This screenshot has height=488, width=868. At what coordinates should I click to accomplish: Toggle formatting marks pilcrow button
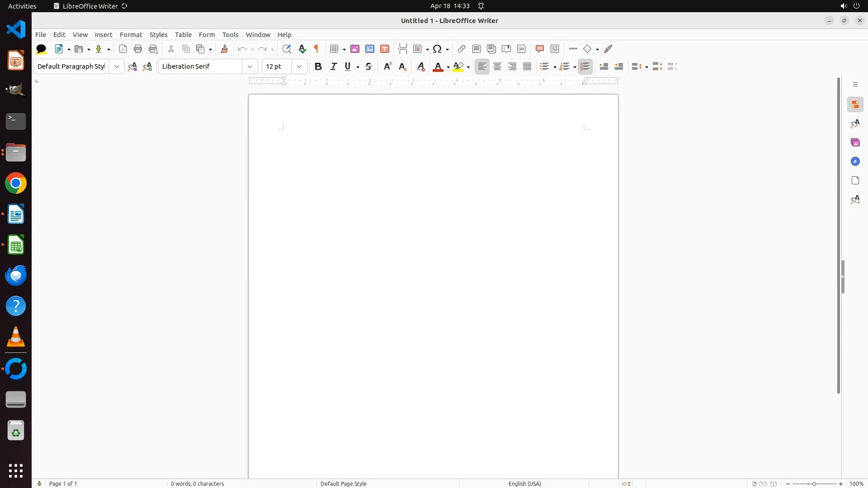pos(316,49)
